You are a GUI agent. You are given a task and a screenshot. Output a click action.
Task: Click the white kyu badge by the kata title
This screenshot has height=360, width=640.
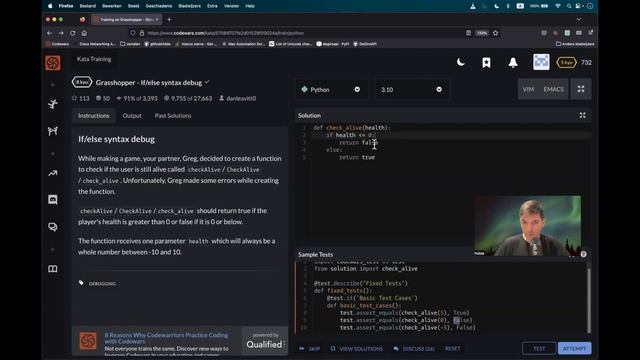tap(82, 82)
